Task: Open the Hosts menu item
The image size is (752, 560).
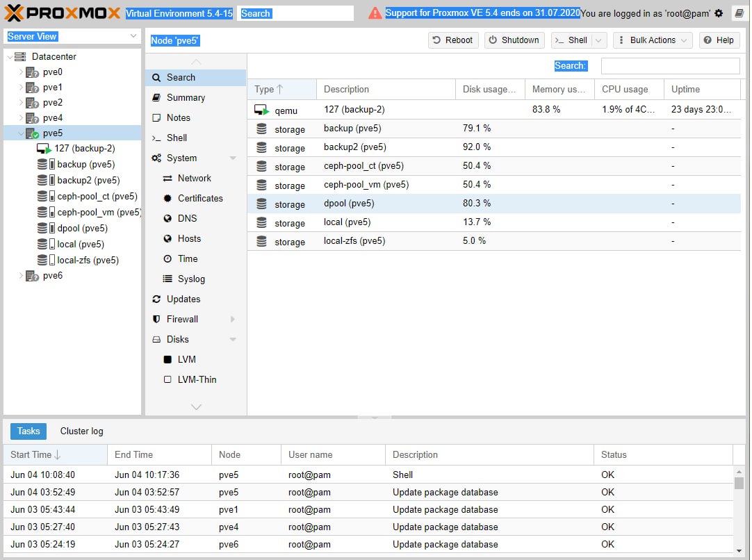Action: 196,239
